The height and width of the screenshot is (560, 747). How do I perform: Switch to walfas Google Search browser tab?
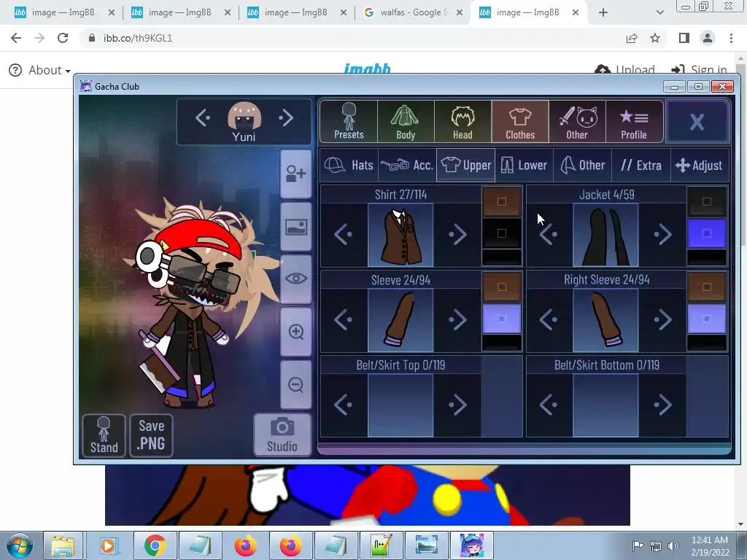413,12
